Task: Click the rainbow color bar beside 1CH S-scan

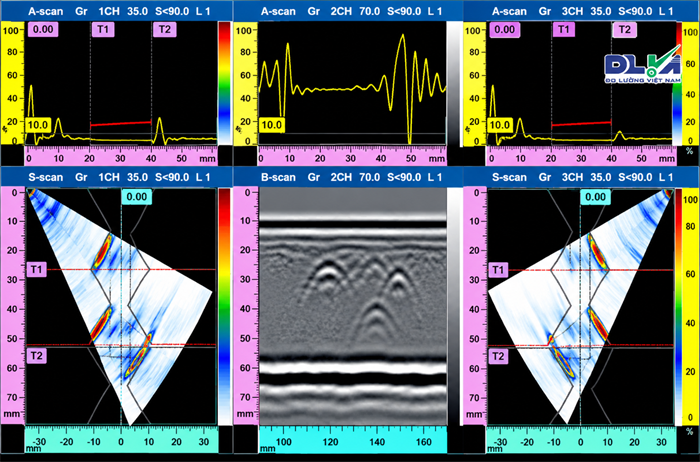Action: pyautogui.click(x=225, y=306)
